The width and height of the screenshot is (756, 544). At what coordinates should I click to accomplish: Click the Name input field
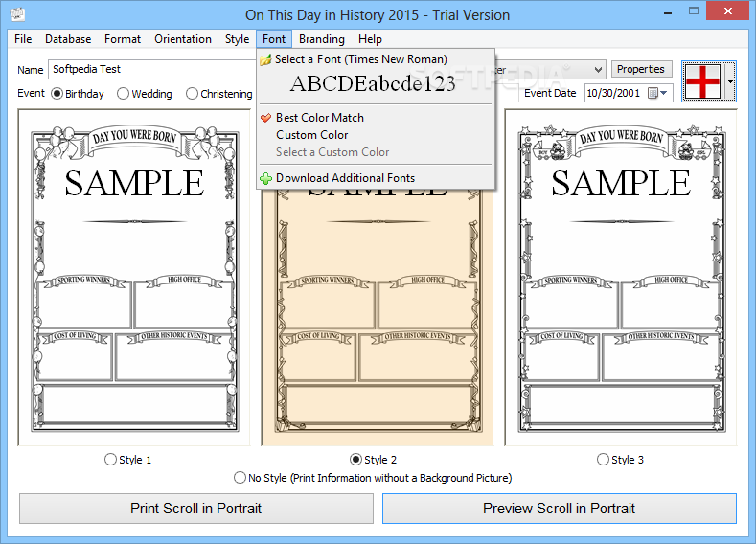pyautogui.click(x=152, y=69)
